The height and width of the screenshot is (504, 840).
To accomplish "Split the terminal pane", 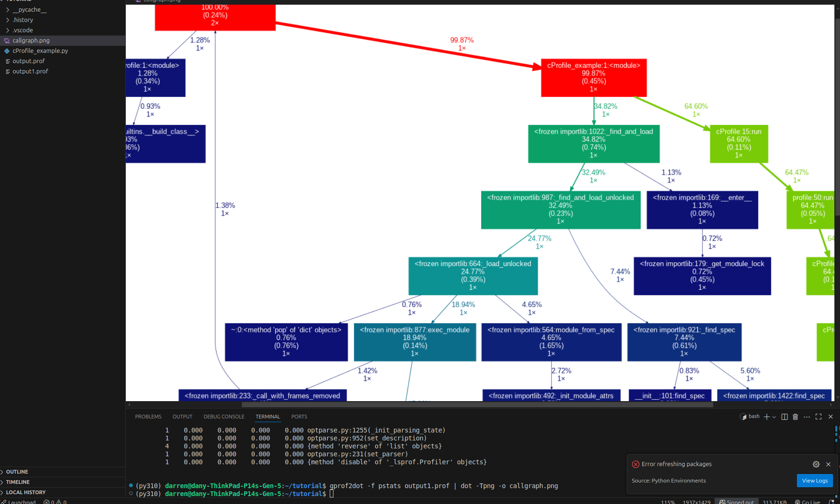I will (x=784, y=417).
